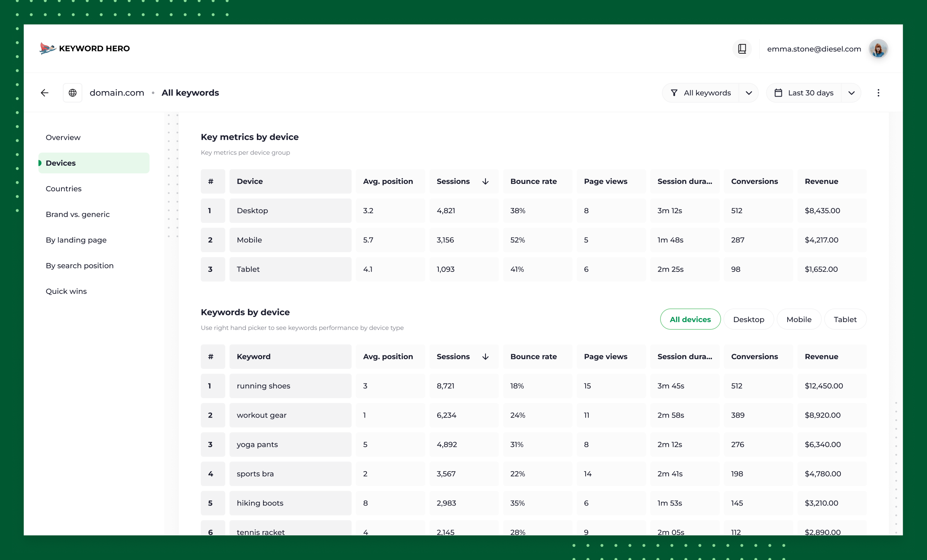Screen dimensions: 927x560
Task: Click the workout gear keyword
Action: pos(290,416)
